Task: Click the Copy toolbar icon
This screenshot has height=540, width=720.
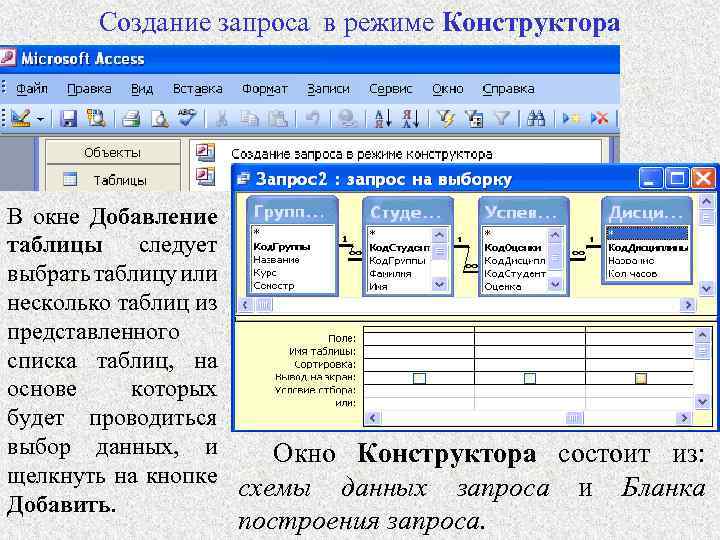Action: pos(249,119)
